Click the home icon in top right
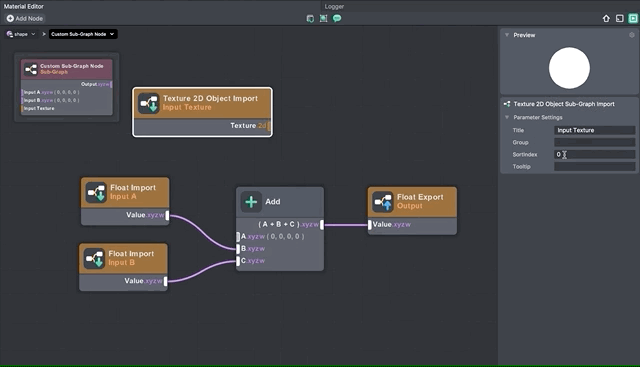 [x=606, y=18]
